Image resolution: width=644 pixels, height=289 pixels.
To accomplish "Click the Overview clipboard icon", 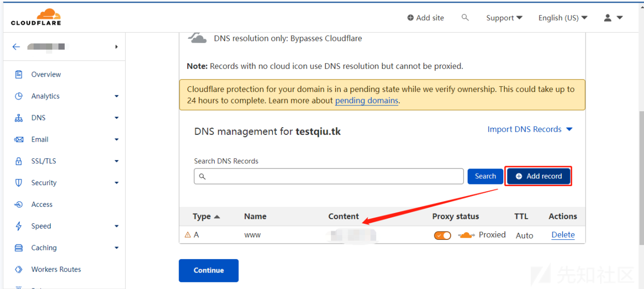I will pos(19,74).
